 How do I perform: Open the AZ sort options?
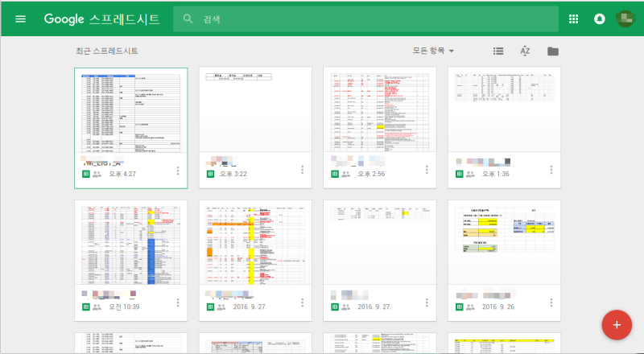[x=525, y=51]
